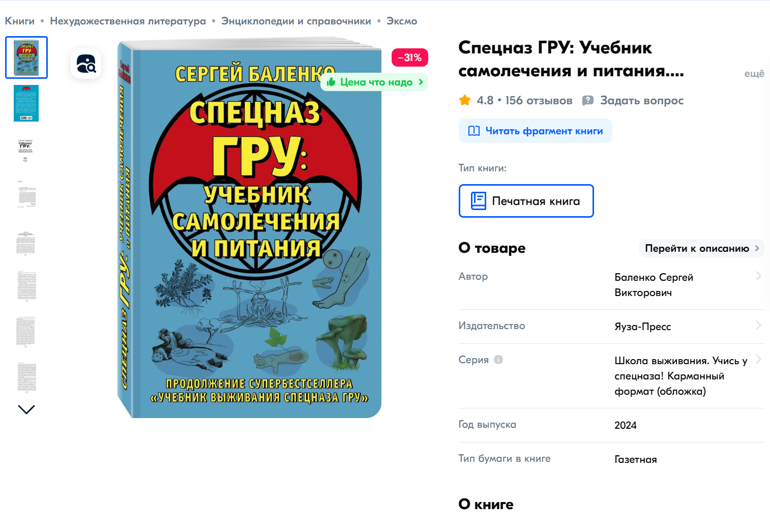Click Перейти к описанию button
The width and height of the screenshot is (770, 532).
(701, 248)
